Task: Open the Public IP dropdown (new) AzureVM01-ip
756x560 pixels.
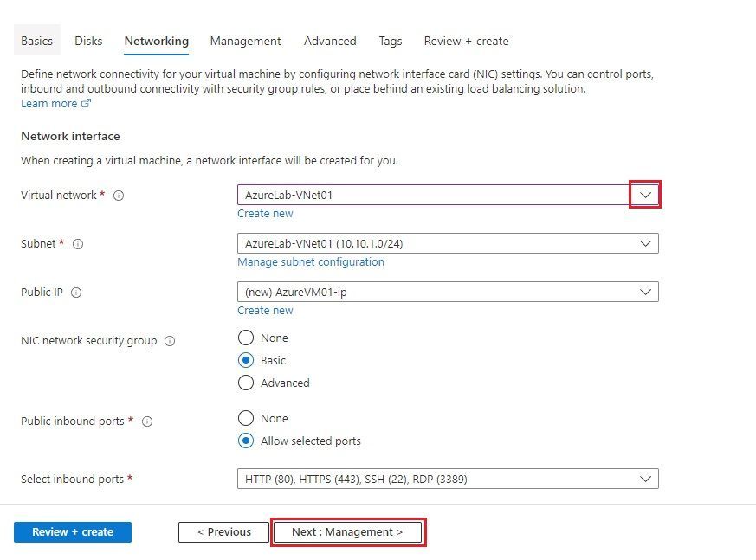Action: 448,292
